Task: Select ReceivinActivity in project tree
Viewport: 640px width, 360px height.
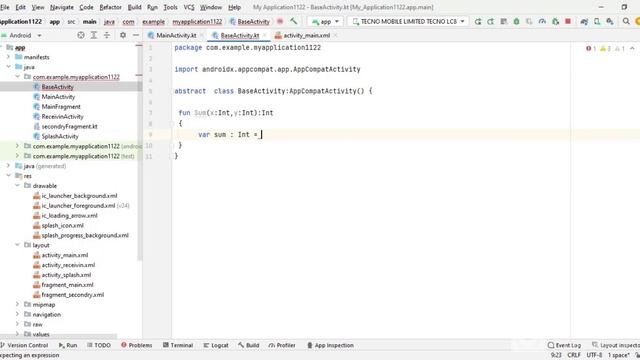Action: [62, 116]
